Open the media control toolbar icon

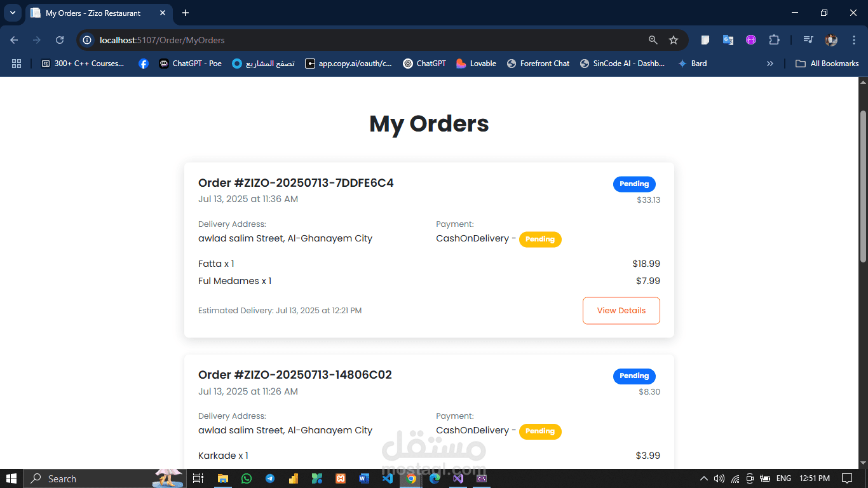(x=808, y=40)
